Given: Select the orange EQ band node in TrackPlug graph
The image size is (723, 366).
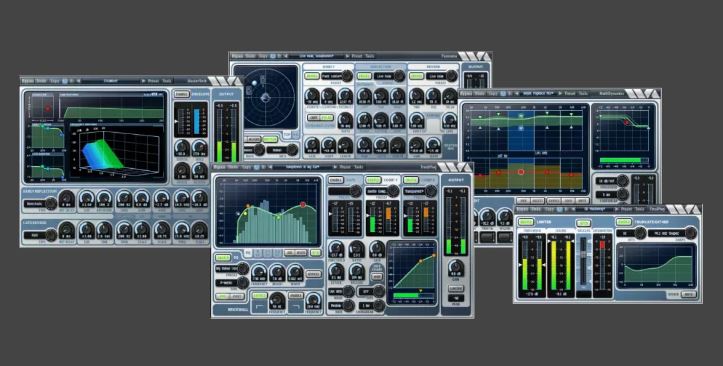Looking at the screenshot, I should point(248,206).
